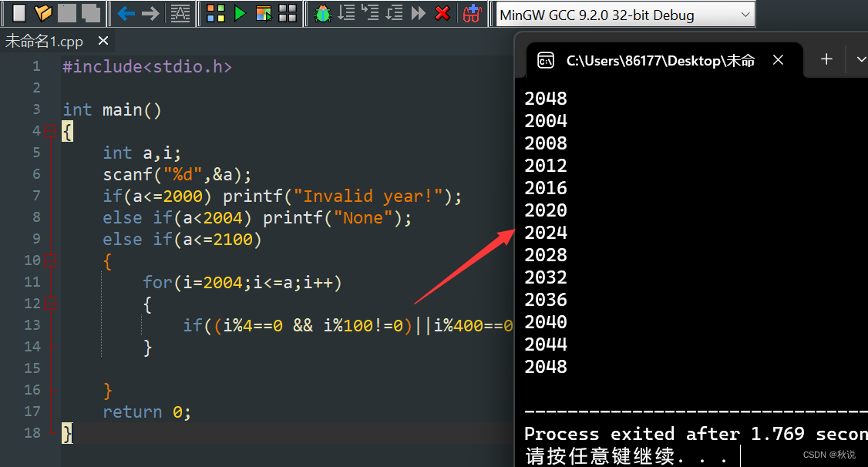The image size is (868, 467).
Task: Click line number 7 in the gutter
Action: (x=36, y=196)
